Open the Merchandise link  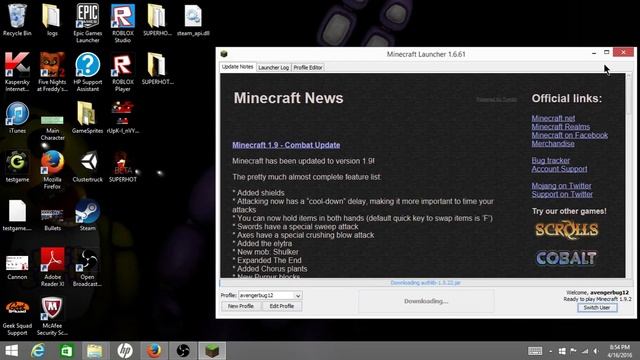pyautogui.click(x=553, y=144)
